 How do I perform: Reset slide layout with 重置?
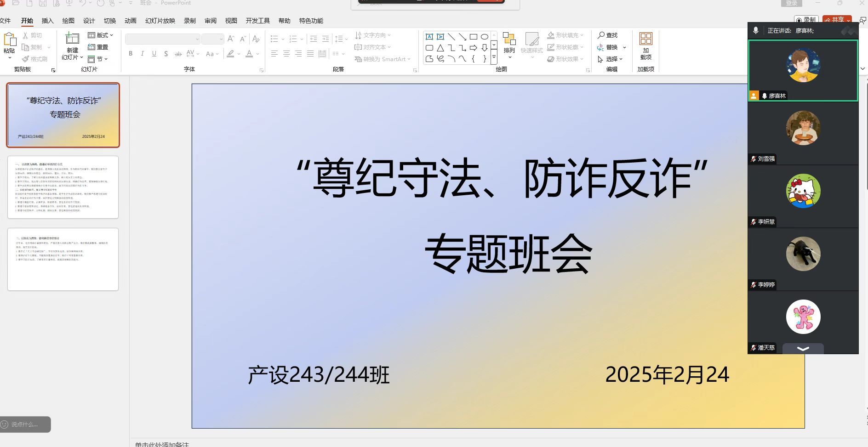click(98, 47)
